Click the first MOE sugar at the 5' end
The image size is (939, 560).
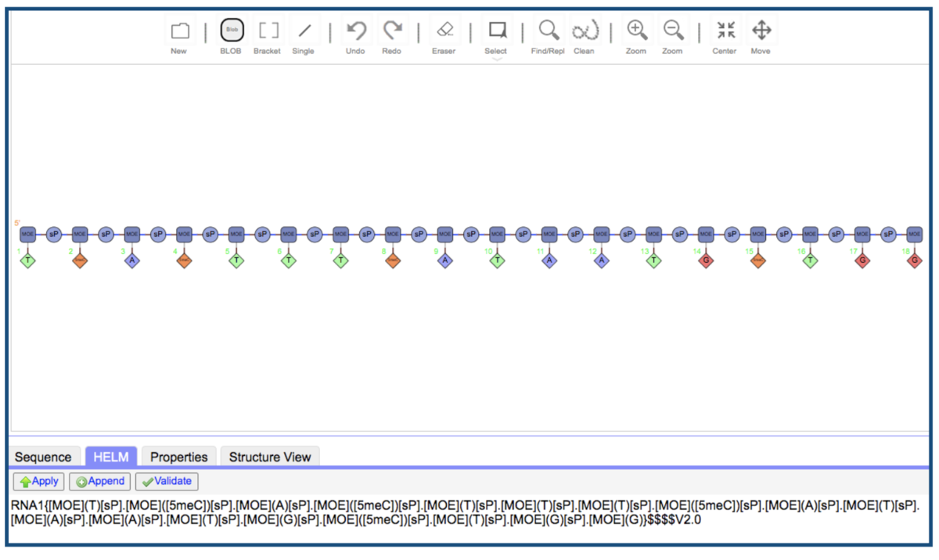pos(27,233)
